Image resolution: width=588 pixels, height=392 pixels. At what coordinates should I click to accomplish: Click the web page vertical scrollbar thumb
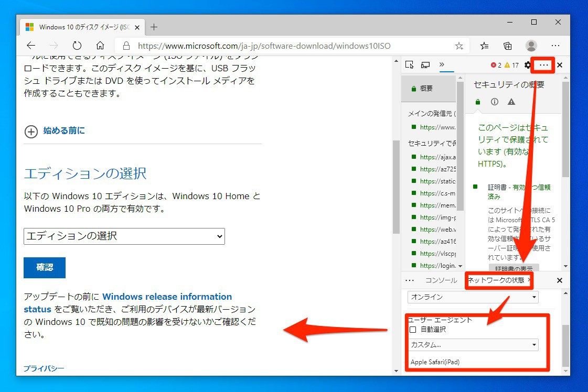coord(396,187)
